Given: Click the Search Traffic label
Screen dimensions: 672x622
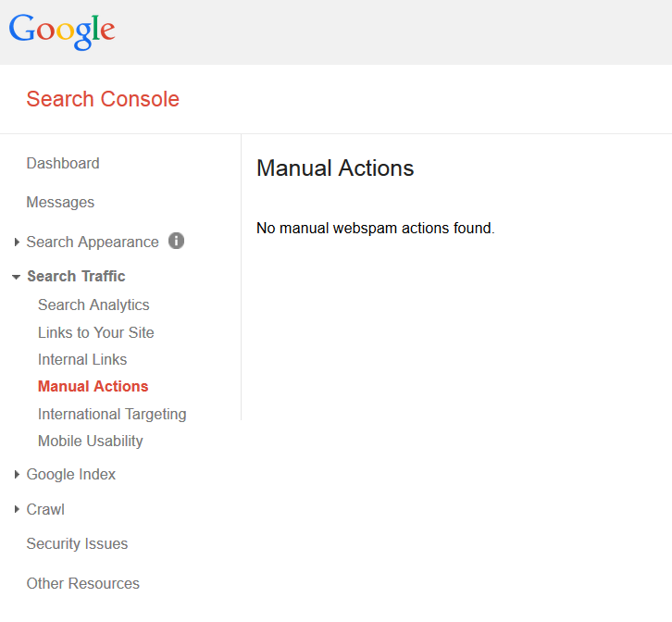Looking at the screenshot, I should click(76, 277).
